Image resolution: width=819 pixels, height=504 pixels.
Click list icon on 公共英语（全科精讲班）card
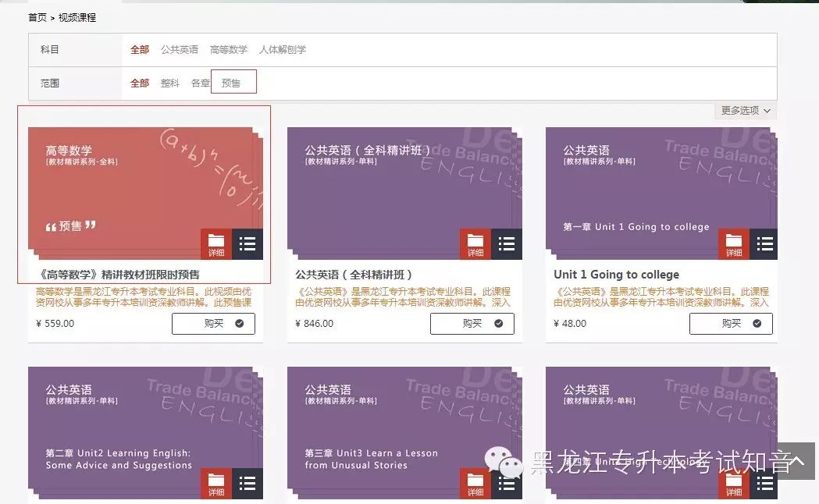(507, 243)
